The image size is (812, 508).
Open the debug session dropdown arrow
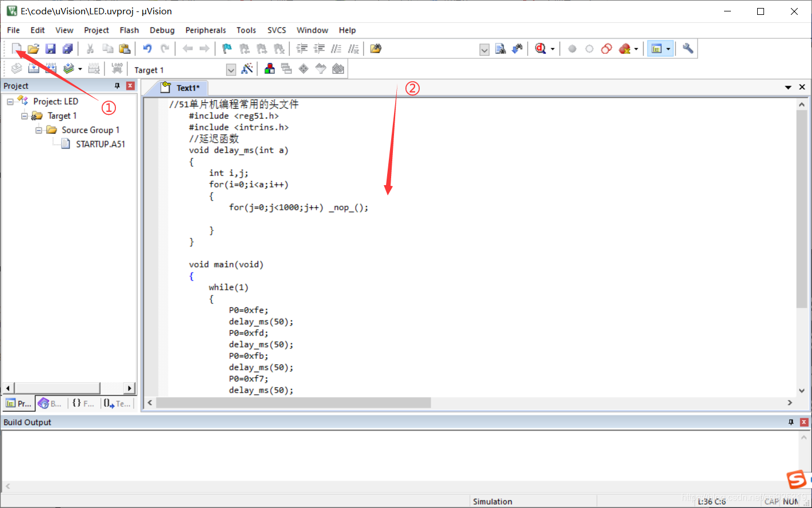point(552,49)
